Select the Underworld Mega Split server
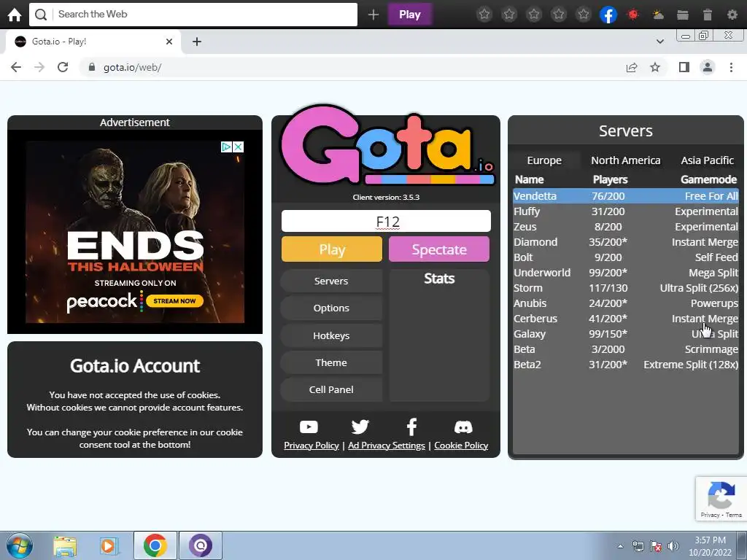The height and width of the screenshot is (560, 747). (x=625, y=273)
